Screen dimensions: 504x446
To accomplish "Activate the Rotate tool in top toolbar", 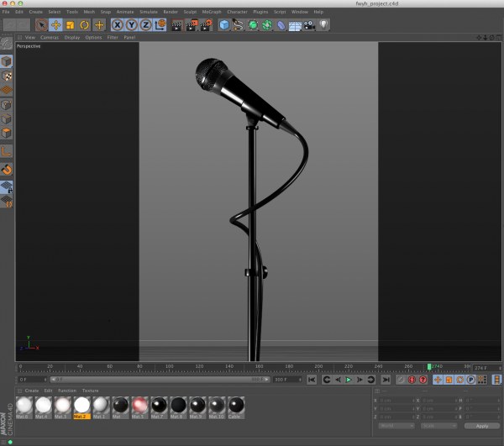I will (x=85, y=25).
